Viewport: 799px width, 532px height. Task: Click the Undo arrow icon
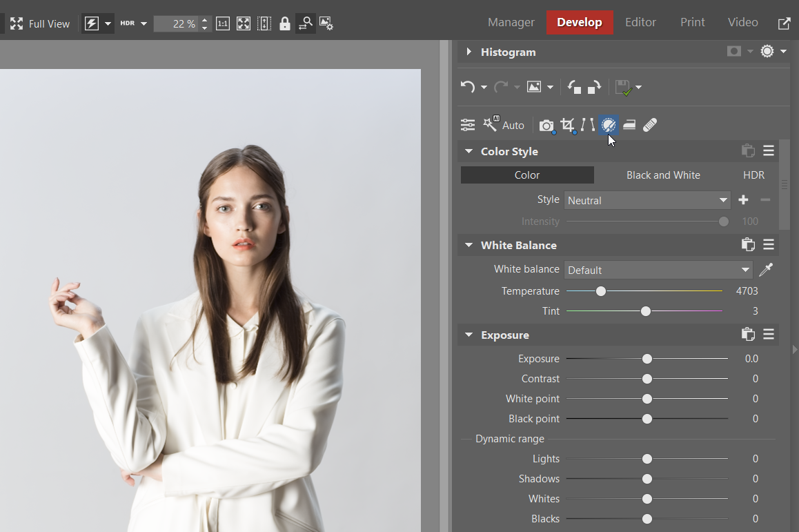click(468, 87)
